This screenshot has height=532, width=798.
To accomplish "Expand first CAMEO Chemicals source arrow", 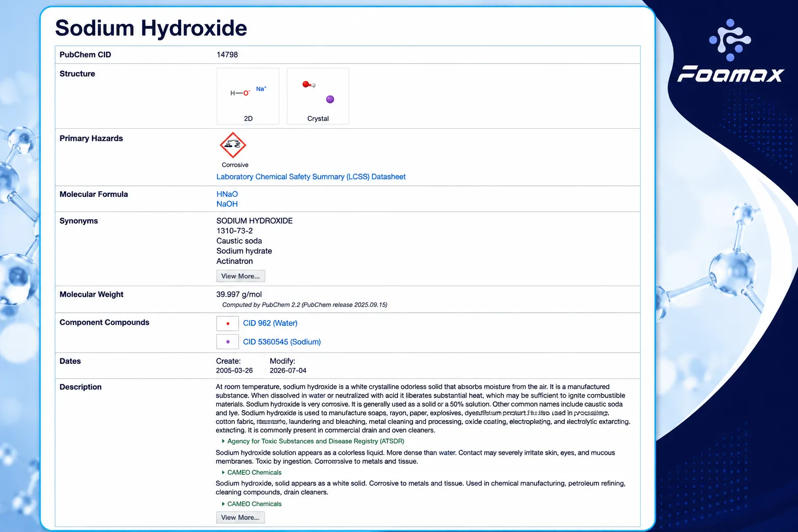I will coord(223,472).
